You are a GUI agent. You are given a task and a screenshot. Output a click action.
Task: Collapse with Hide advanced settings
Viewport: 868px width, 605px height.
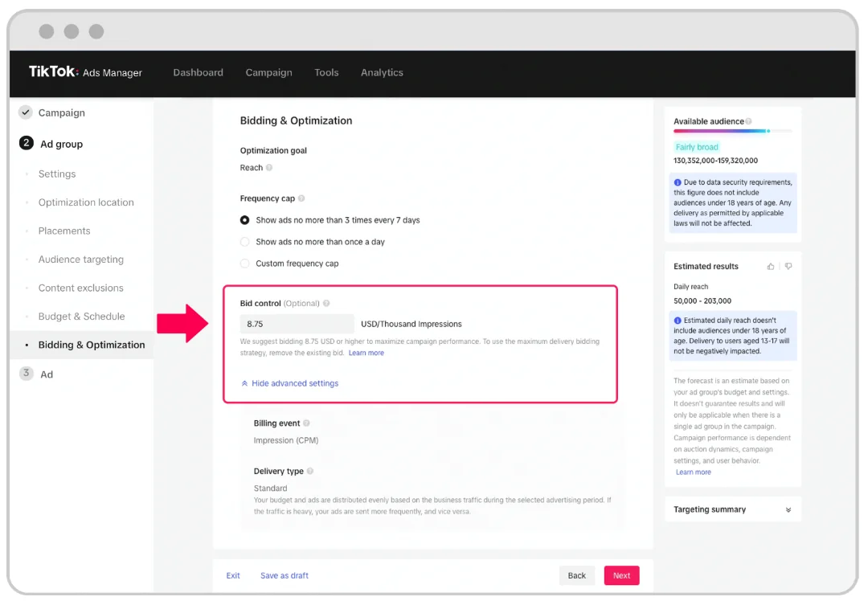(x=289, y=383)
